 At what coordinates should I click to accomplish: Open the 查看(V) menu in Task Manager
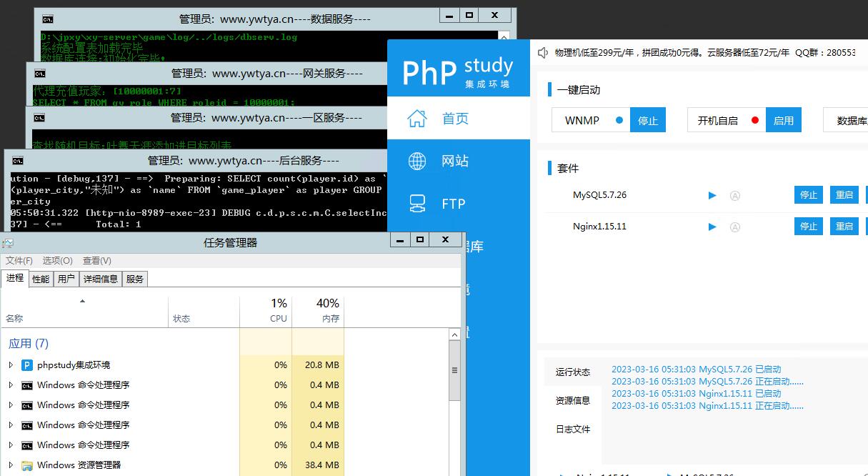[x=97, y=261]
